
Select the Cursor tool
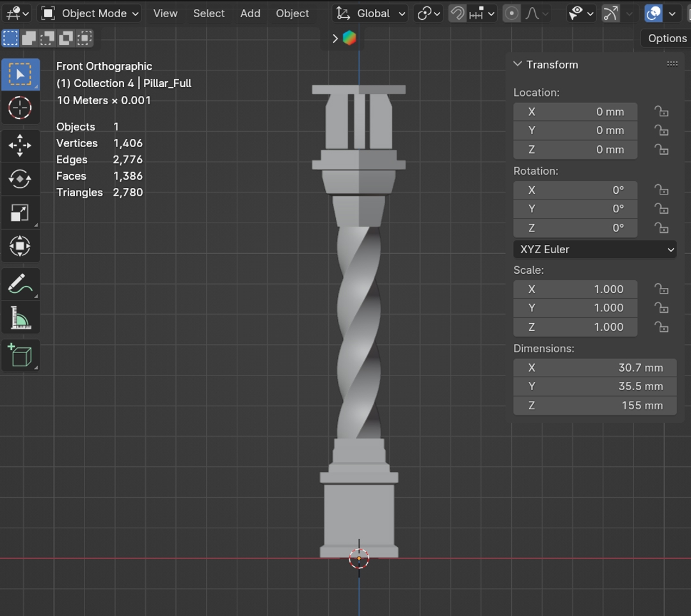click(20, 108)
